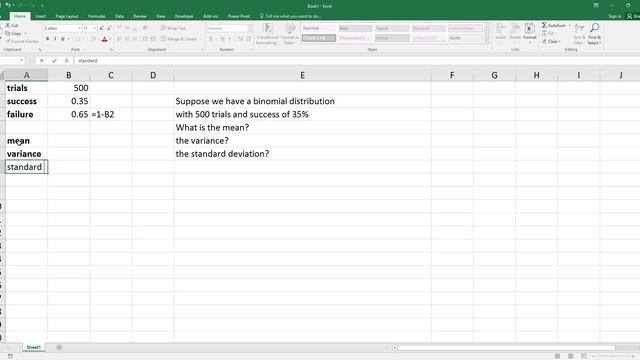The height and width of the screenshot is (360, 640).
Task: Click the Undo arrow in the title bar
Action: tap(8, 5)
